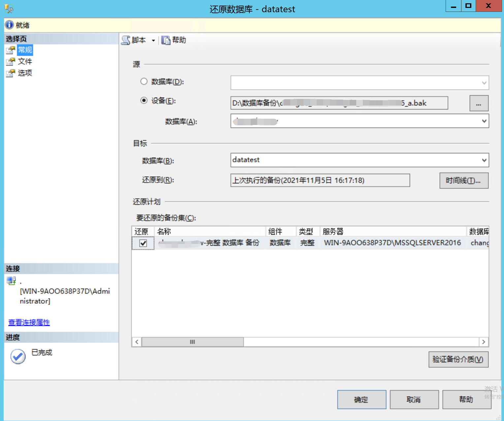Viewport: 504px width, 421px height.
Task: Open the 选项 page from the sidebar
Action: [x=10, y=73]
